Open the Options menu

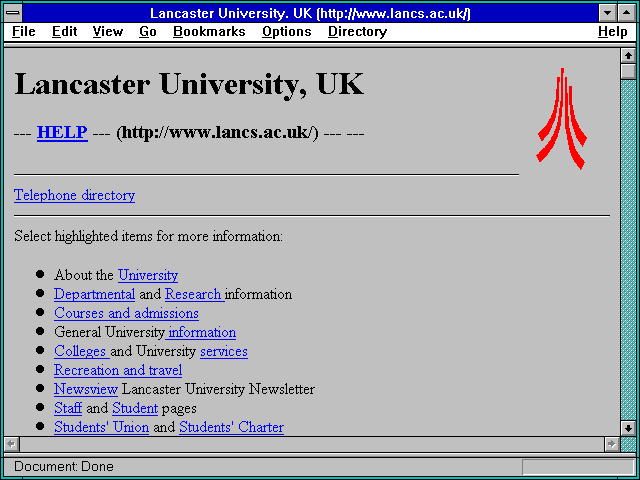[287, 32]
